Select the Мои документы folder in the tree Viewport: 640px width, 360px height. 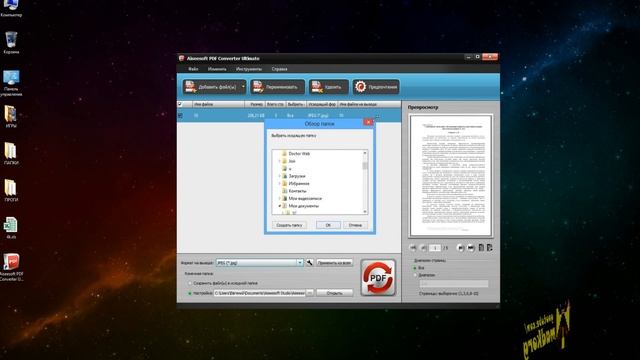click(x=304, y=206)
